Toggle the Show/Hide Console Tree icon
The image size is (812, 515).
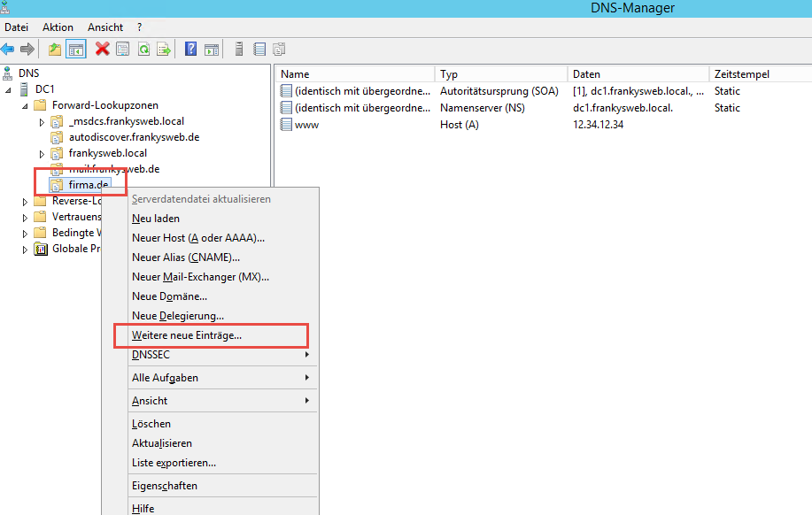(76, 50)
